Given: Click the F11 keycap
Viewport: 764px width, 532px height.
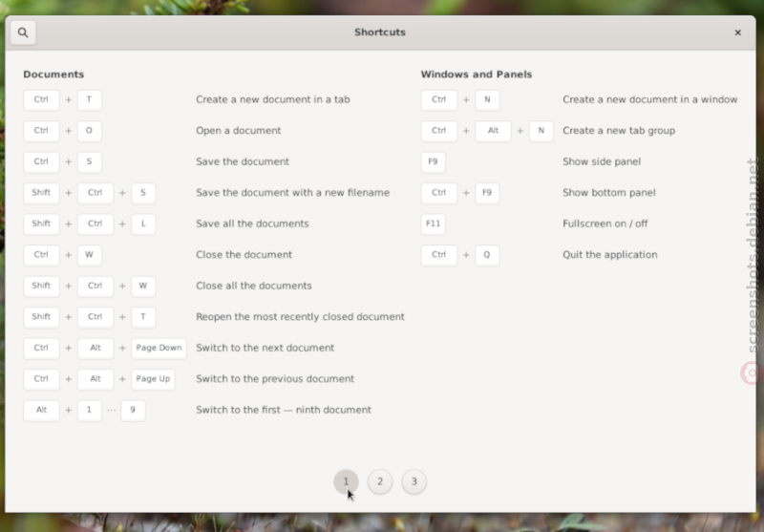Looking at the screenshot, I should pos(434,224).
